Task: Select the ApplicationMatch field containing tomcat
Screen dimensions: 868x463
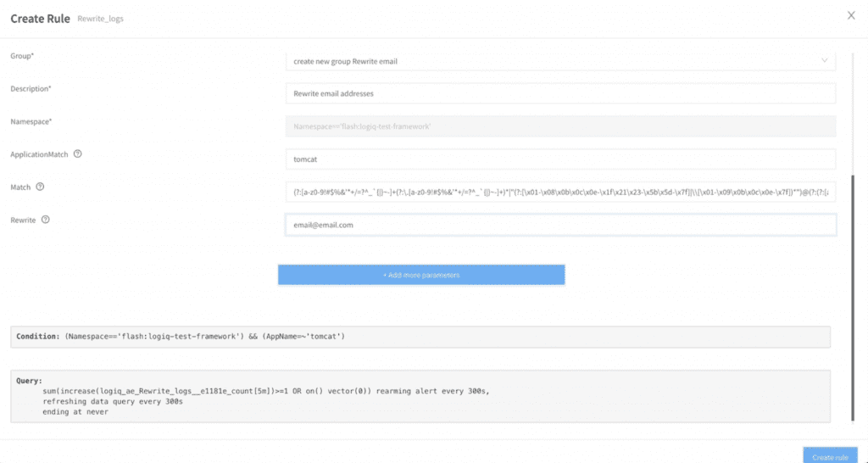Action: [560, 159]
